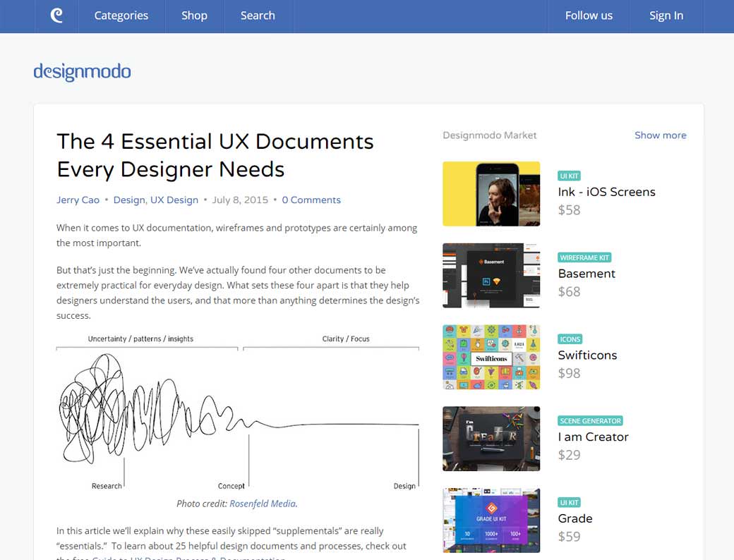View the article's 0 Comments
The width and height of the screenshot is (734, 560).
coord(311,200)
